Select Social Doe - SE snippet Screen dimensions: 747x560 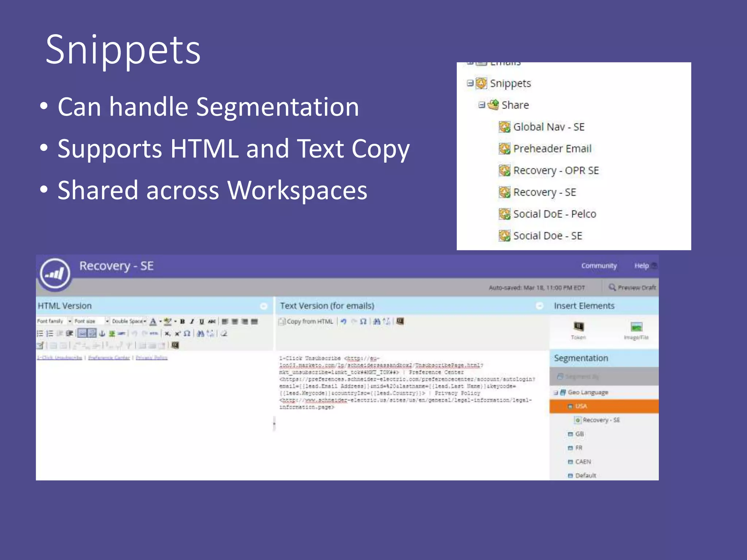(x=541, y=236)
